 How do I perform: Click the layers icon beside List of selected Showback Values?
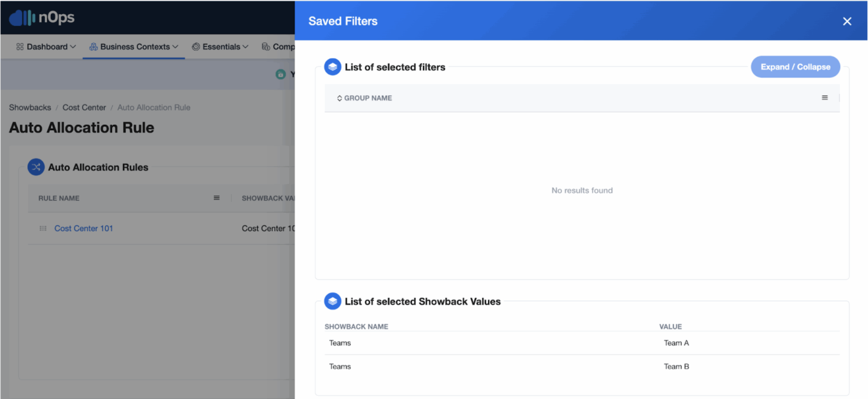[x=332, y=301]
